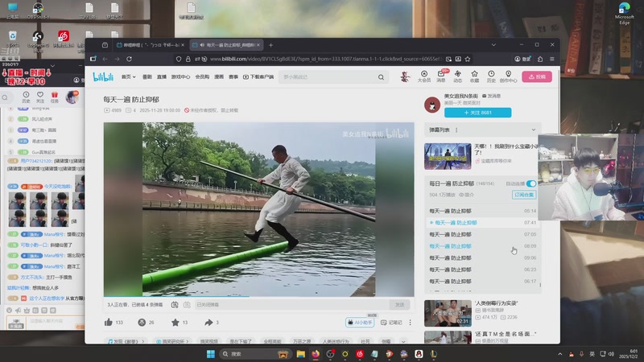
Task: Toggle 自动连播 autoplay switch
Action: tap(531, 183)
